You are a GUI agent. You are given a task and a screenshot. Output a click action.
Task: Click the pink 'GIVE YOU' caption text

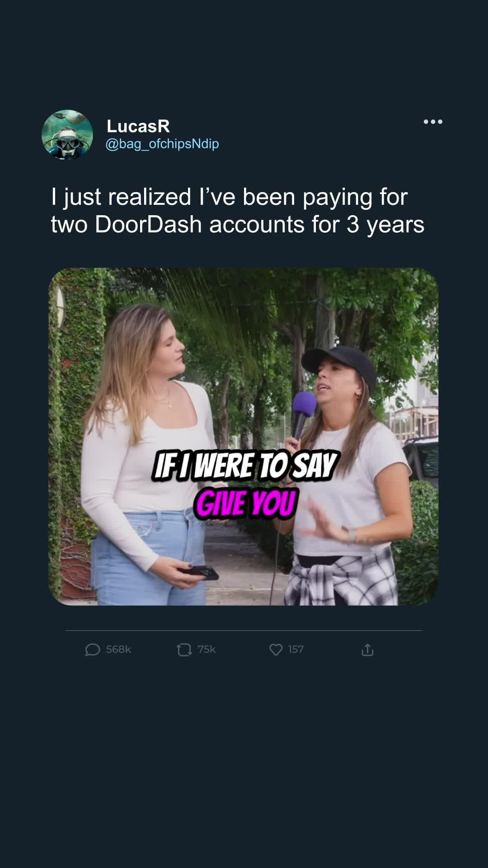(x=246, y=503)
